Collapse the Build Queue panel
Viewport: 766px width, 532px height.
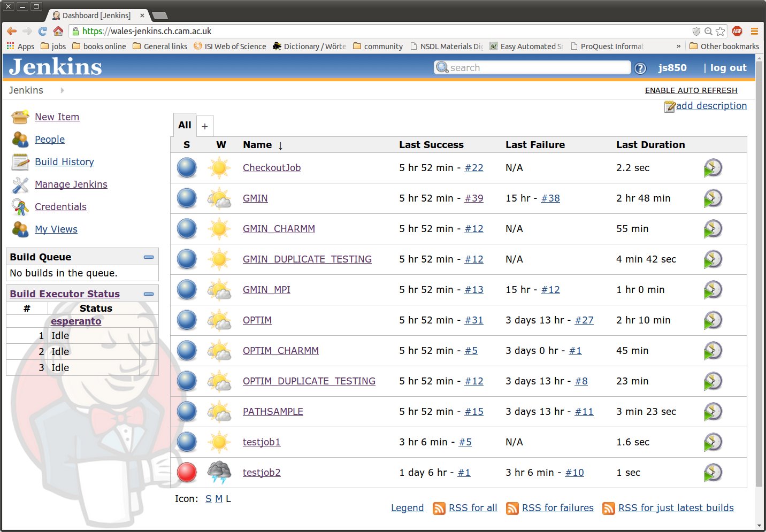[x=149, y=257]
